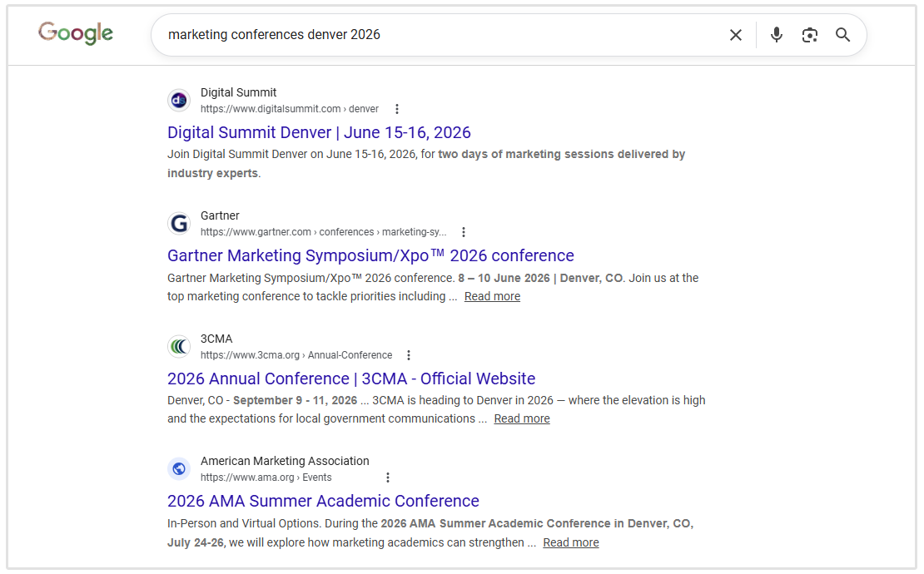Open the 2026 Annual Conference 3CMA result

[351, 378]
